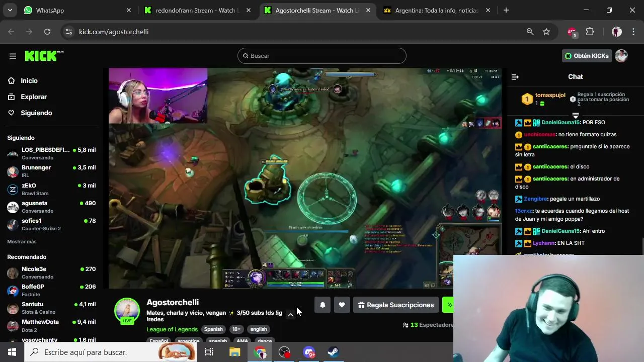Image resolution: width=644 pixels, height=362 pixels.
Task: Click Windows taskbar search box
Action: [x=111, y=352]
